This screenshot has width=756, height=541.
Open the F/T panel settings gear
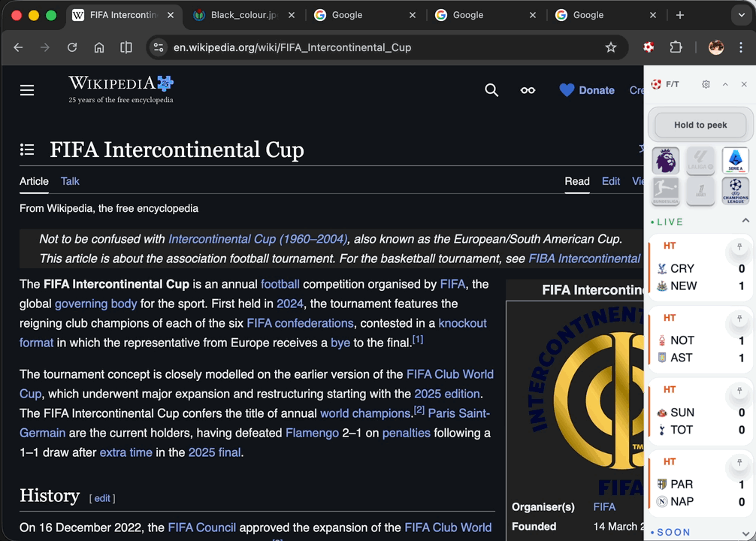pyautogui.click(x=706, y=84)
